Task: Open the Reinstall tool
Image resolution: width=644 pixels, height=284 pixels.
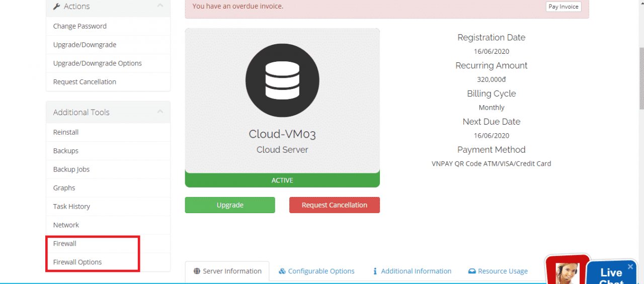Action: [x=66, y=132]
